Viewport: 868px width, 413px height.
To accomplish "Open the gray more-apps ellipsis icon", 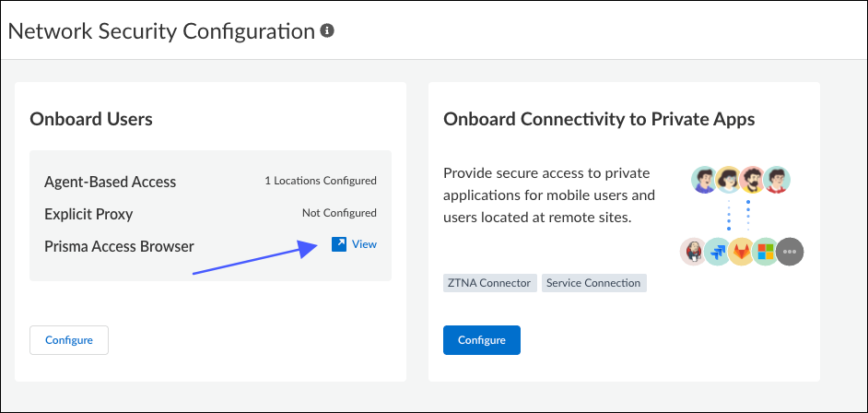I will [790, 252].
